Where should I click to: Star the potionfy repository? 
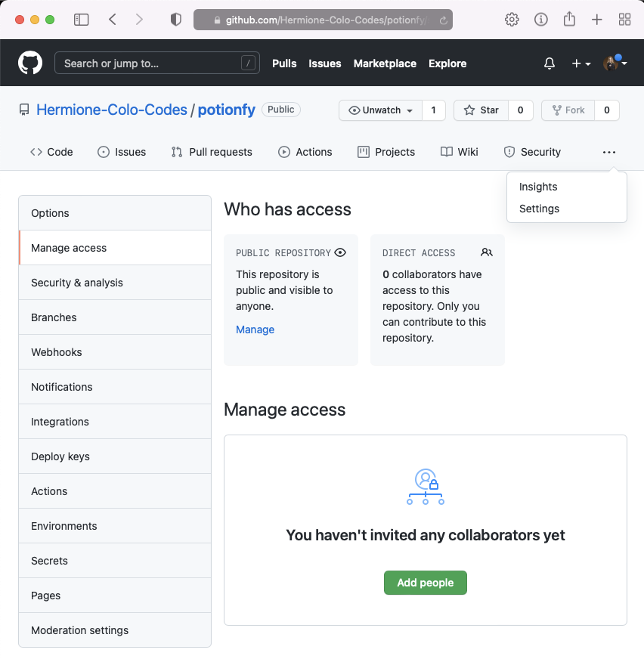click(x=481, y=110)
